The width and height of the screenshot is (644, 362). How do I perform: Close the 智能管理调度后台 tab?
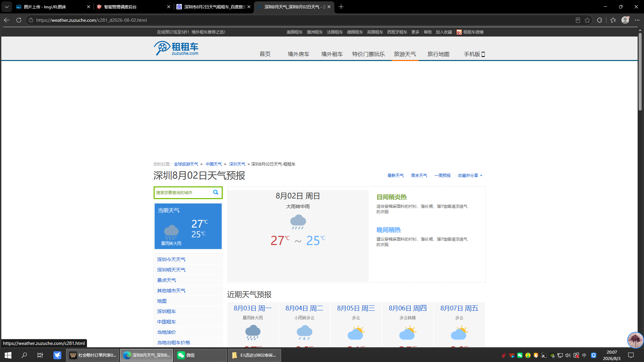[x=169, y=7]
